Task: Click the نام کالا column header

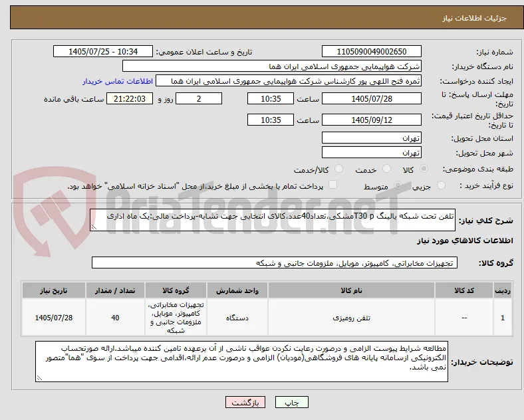Action: point(351,290)
